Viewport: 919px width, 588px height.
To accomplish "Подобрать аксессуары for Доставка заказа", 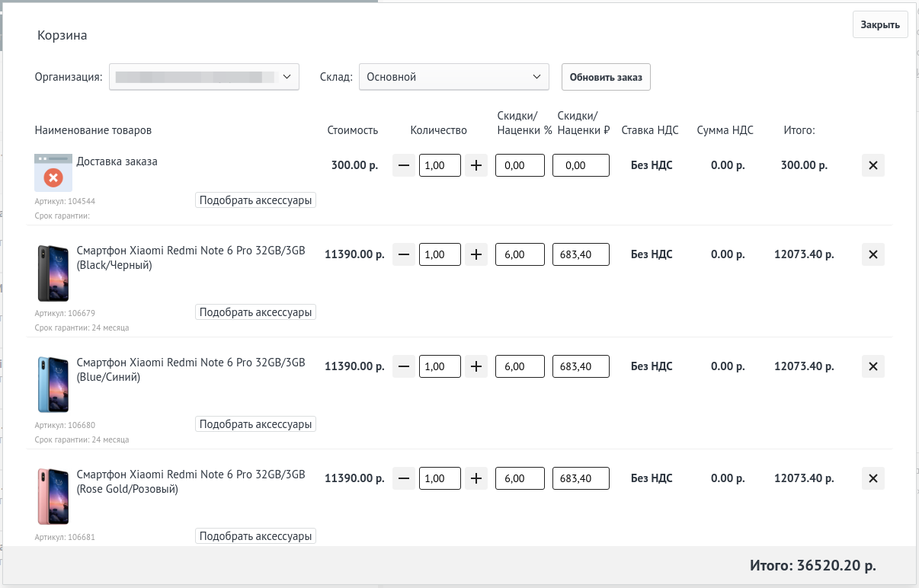I will 256,200.
